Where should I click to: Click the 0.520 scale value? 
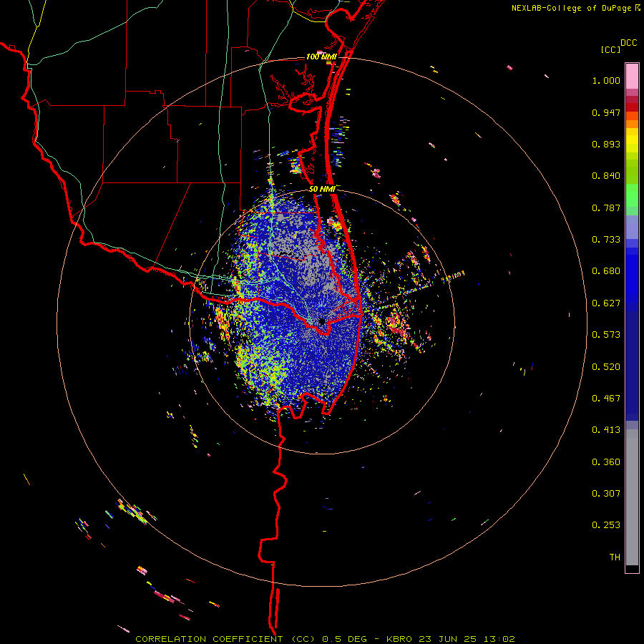pyautogui.click(x=606, y=367)
